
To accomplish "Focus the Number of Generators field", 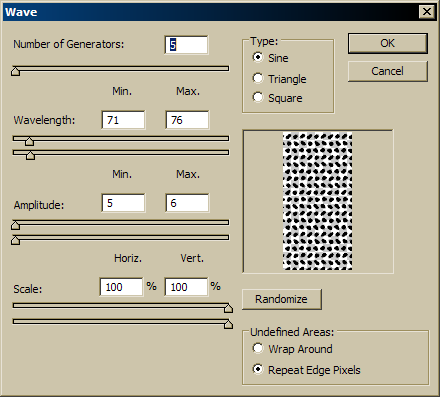I will [x=187, y=45].
